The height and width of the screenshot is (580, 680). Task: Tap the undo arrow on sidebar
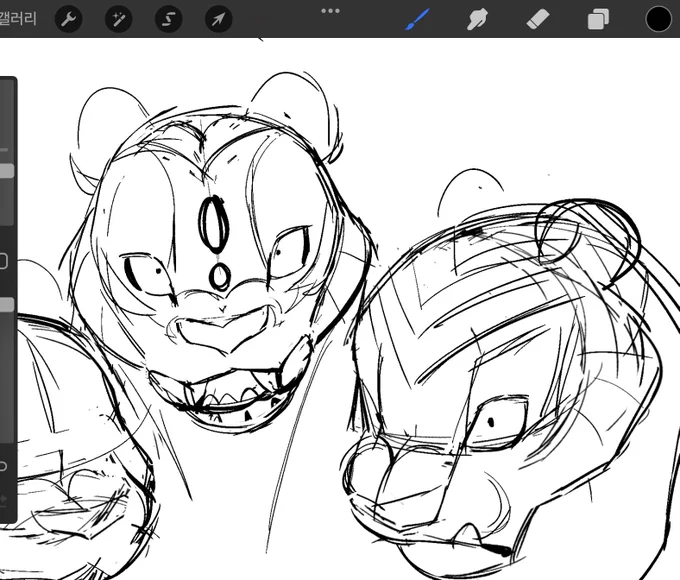(2, 466)
